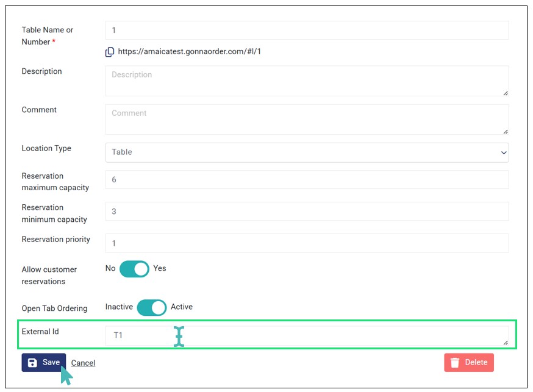Click the External Id text field
The height and width of the screenshot is (392, 533).
coord(307,335)
